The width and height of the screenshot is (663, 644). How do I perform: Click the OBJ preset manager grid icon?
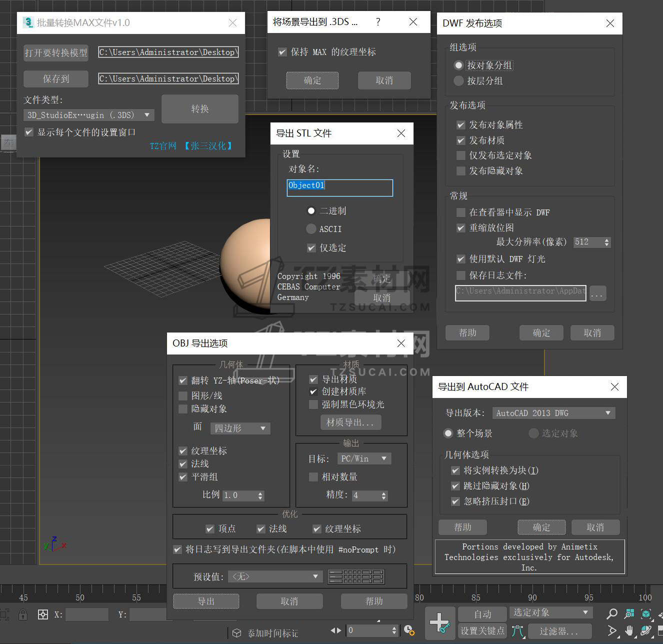click(x=356, y=576)
